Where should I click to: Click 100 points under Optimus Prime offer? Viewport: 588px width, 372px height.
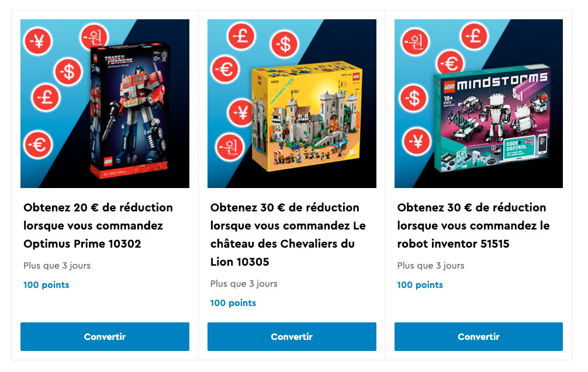(x=46, y=285)
